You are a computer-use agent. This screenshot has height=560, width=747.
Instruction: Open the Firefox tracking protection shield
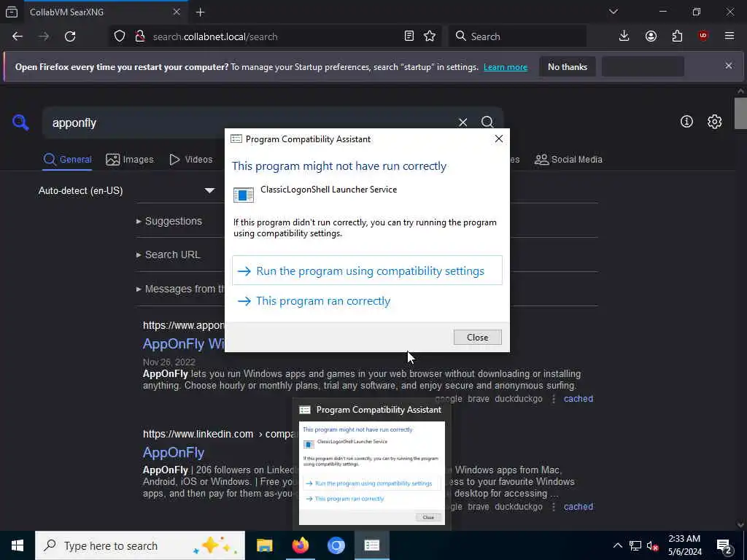point(120,36)
